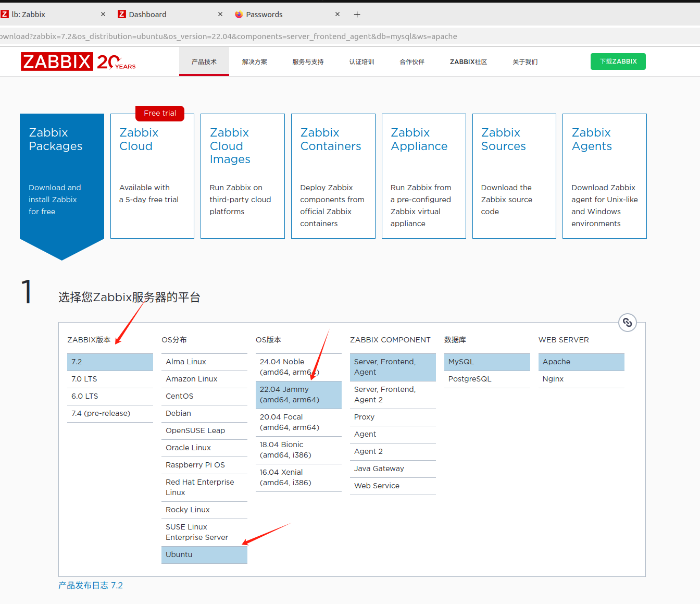Select OS version 24.04 Noble
The width and height of the screenshot is (700, 604).
[x=285, y=367]
